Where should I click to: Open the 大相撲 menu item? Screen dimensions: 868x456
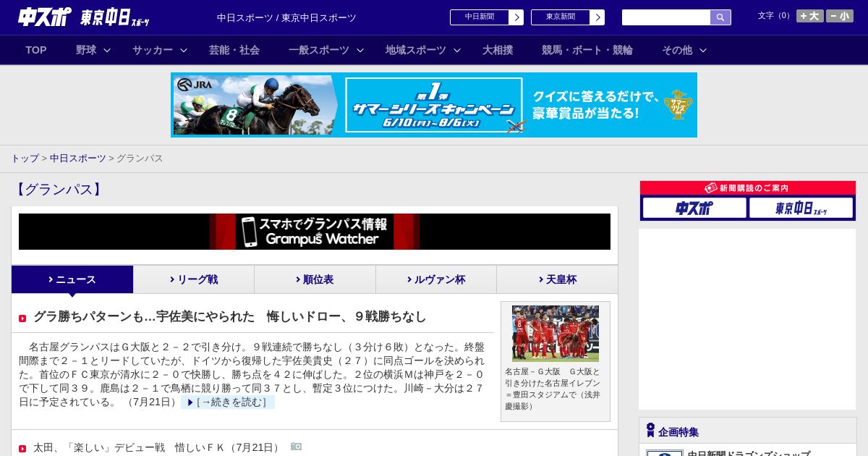click(498, 50)
